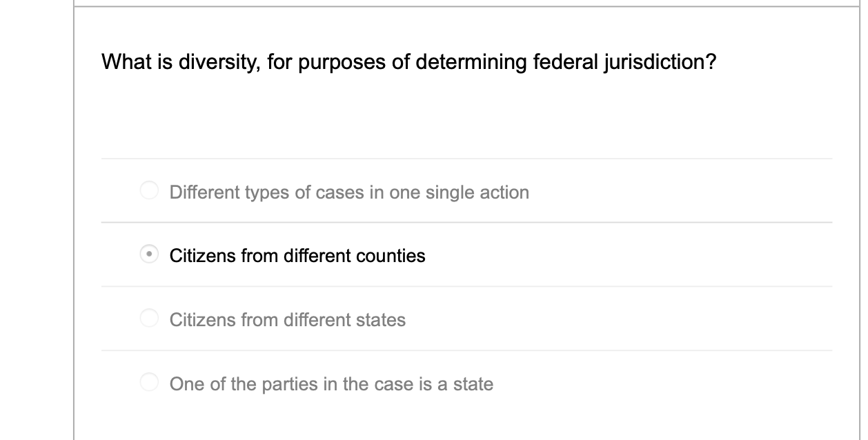This screenshot has height=440, width=868.
Task: Click the row containing the third answer choice
Action: 414,318
